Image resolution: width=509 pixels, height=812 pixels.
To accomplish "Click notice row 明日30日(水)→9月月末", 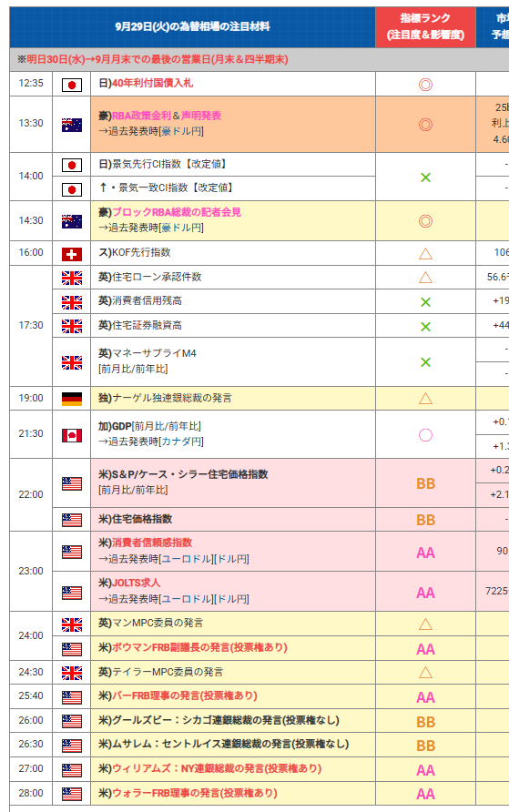I will coord(259,59).
